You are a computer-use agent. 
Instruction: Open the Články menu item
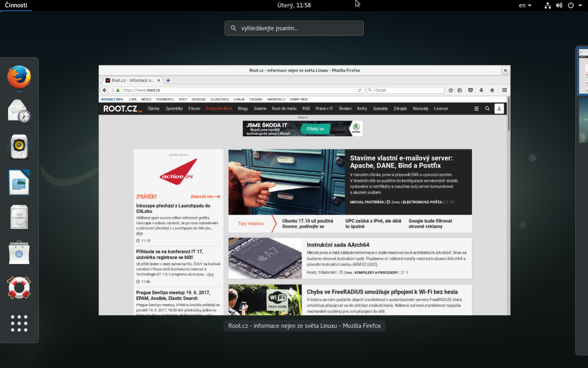(154, 108)
